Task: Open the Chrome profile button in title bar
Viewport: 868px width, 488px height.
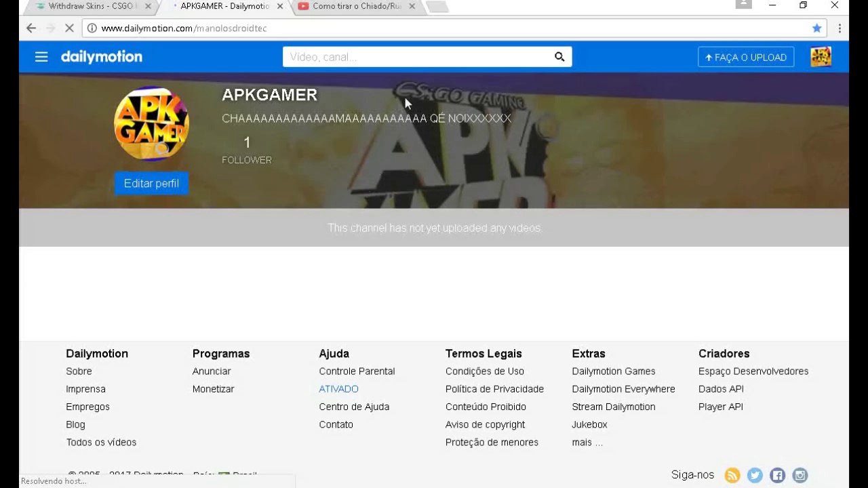Action: click(x=744, y=5)
